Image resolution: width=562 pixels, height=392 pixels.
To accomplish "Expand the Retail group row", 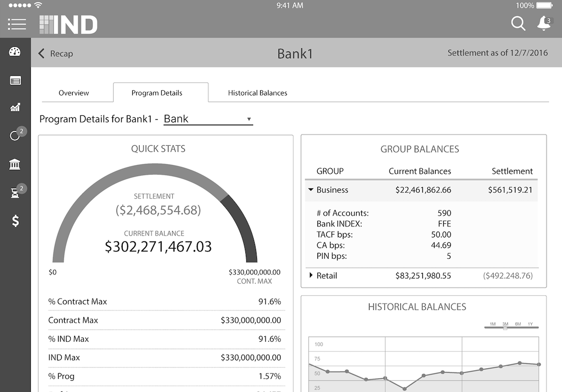I will pos(311,275).
